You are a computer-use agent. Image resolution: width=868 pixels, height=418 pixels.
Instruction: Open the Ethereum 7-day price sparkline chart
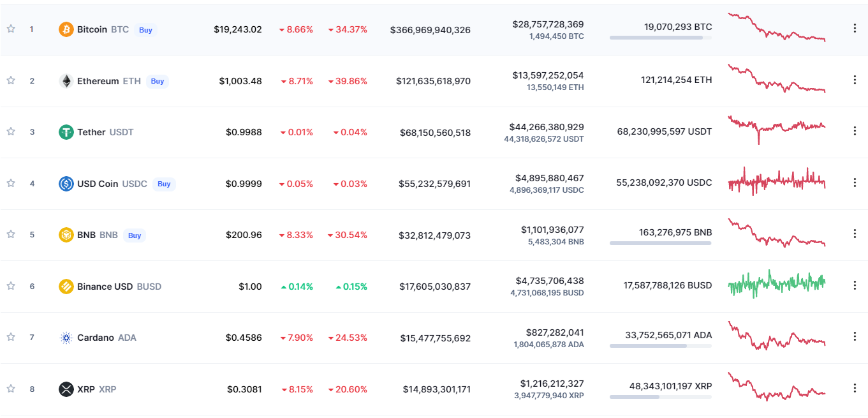click(x=777, y=78)
